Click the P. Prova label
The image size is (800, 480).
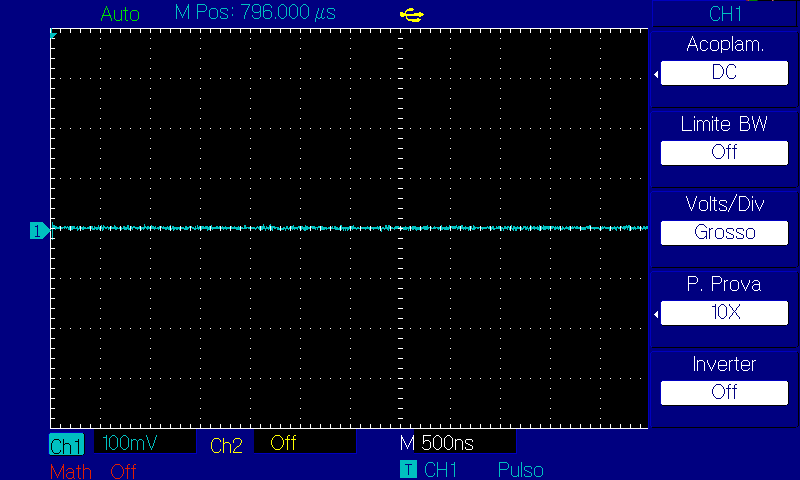724,284
